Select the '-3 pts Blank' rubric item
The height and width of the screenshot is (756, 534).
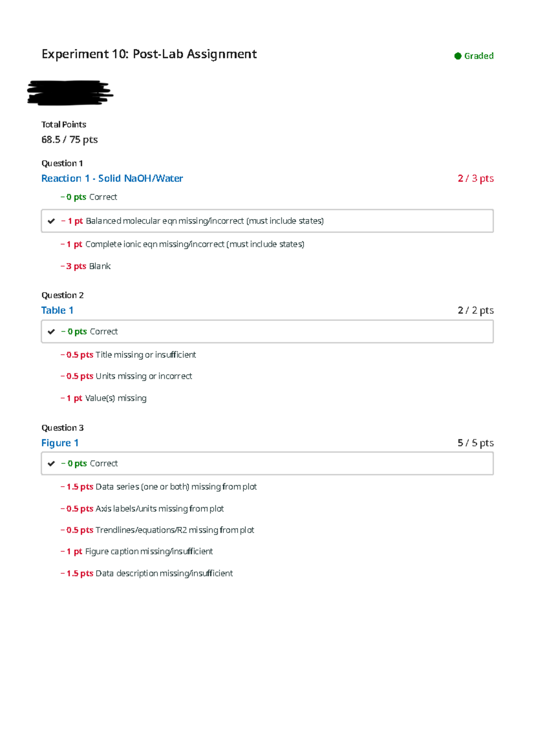pos(85,266)
